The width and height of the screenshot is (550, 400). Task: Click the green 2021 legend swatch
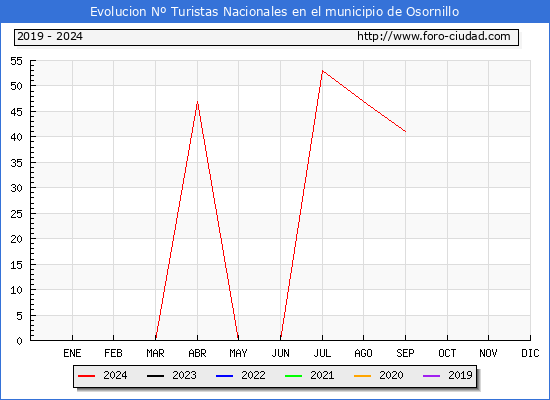[x=294, y=376]
